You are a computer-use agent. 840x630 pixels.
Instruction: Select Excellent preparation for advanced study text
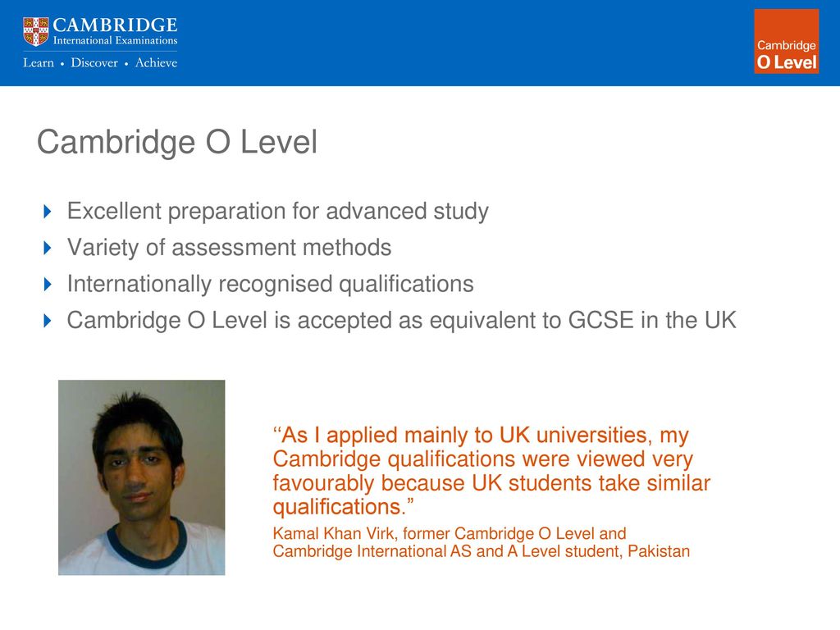click(277, 212)
